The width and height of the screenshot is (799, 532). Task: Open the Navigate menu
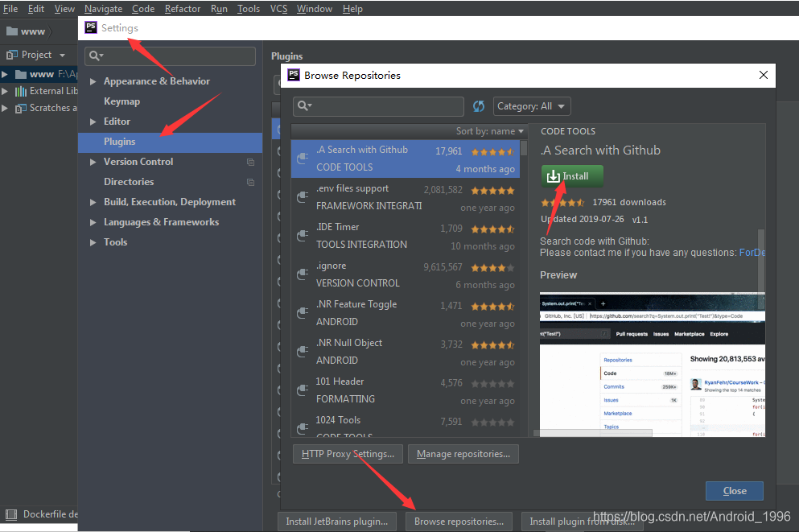pos(104,9)
